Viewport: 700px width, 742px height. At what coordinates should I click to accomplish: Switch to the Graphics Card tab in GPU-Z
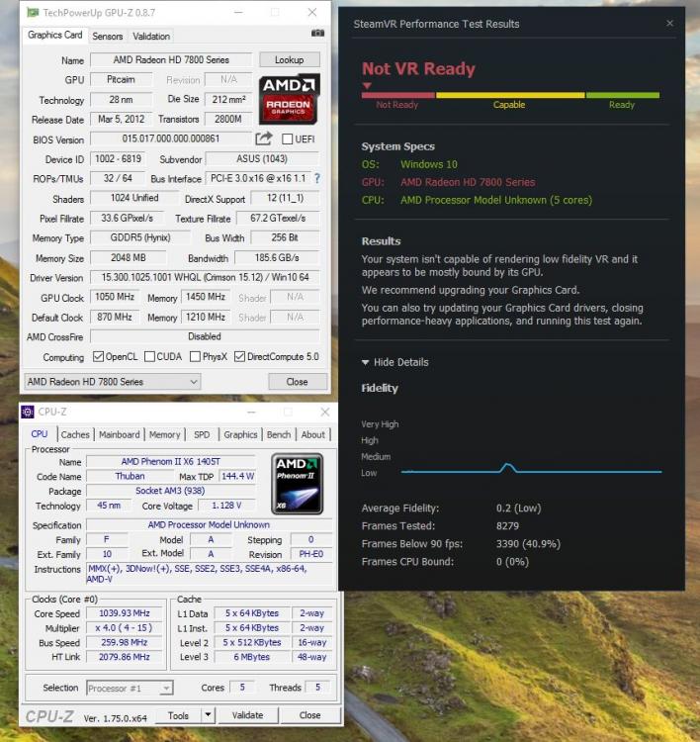[x=54, y=35]
